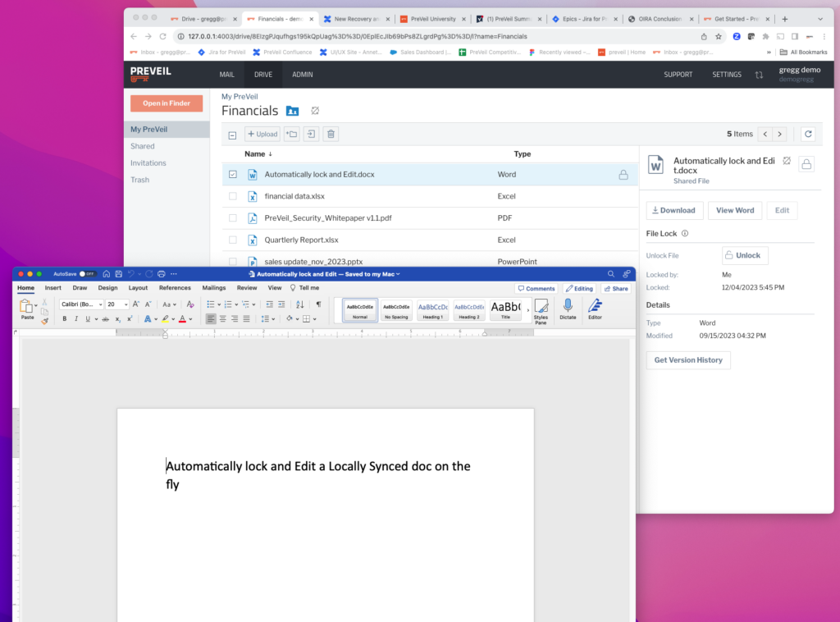Expand the styles gallery arrow

(x=527, y=309)
